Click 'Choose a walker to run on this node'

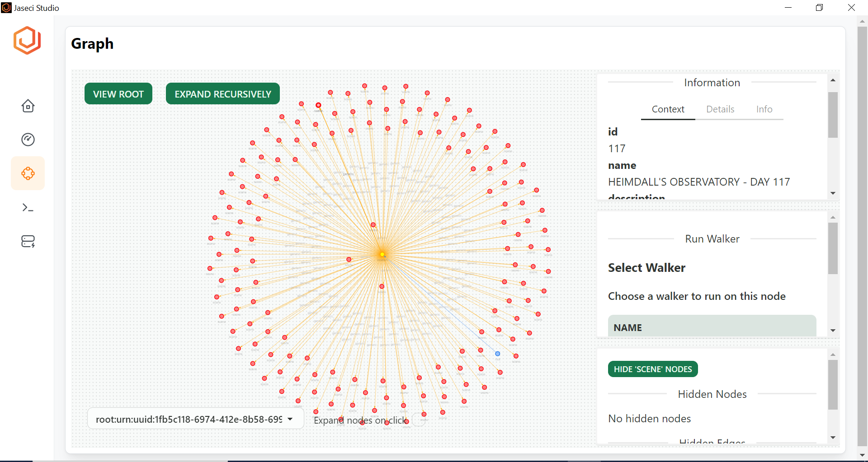click(697, 296)
